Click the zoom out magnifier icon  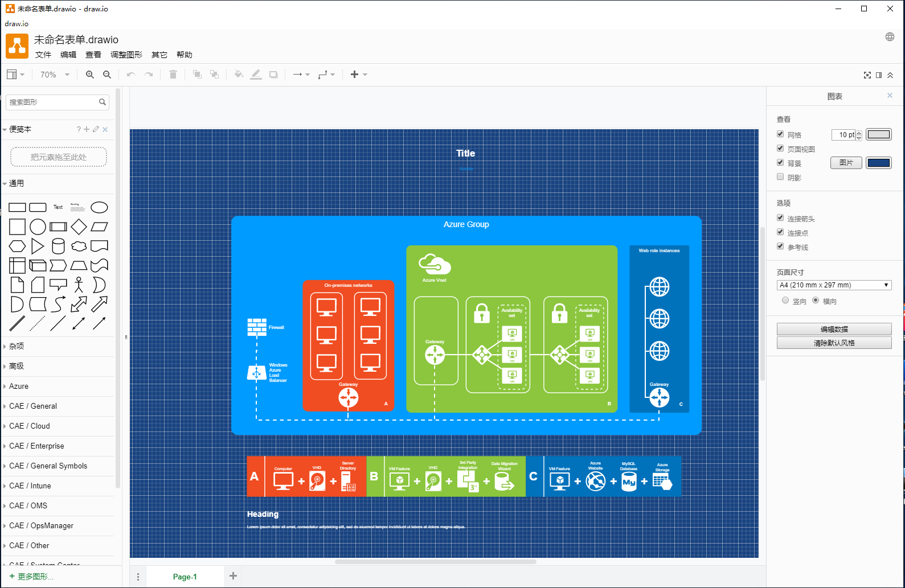[x=107, y=75]
